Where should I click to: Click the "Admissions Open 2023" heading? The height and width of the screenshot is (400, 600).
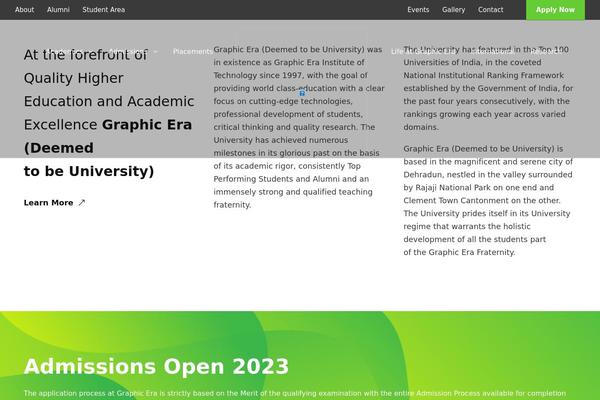coord(156,366)
